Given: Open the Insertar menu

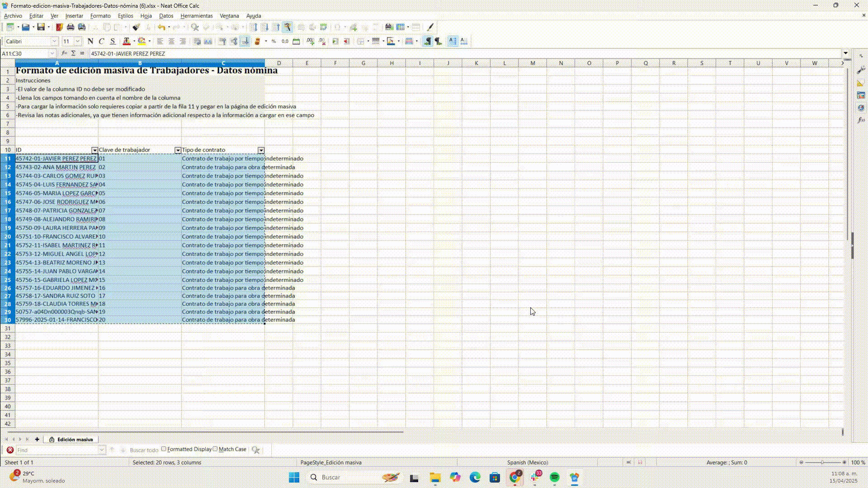Looking at the screenshot, I should 74,16.
